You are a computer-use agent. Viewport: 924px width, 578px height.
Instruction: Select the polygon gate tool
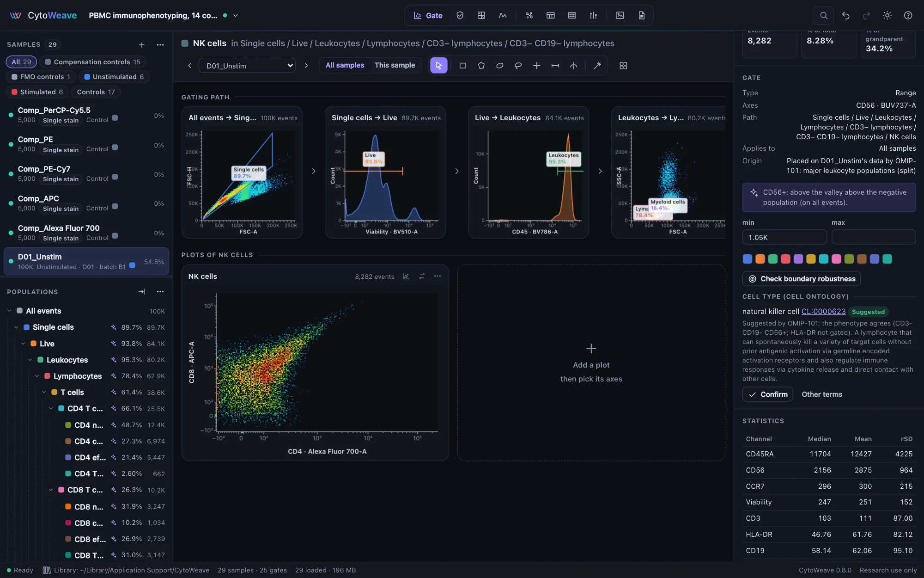481,66
